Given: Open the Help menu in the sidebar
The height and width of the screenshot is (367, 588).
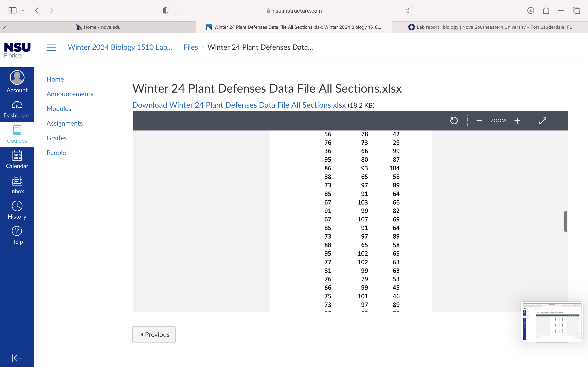Looking at the screenshot, I should (17, 235).
